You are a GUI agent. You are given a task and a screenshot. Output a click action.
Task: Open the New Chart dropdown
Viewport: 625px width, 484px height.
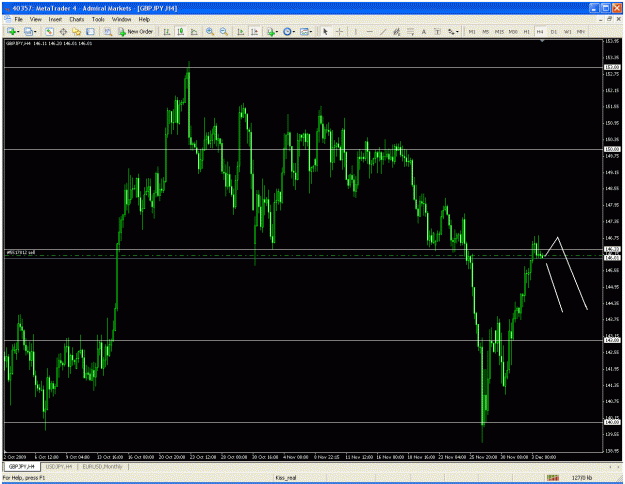[12, 31]
